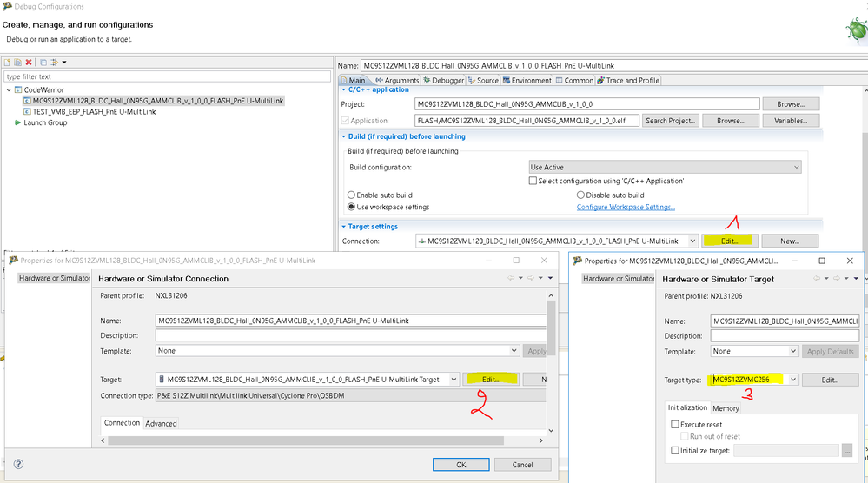Switch to Memory tab in Target dialog
Viewport: 868px width, 483px height.
coord(726,408)
